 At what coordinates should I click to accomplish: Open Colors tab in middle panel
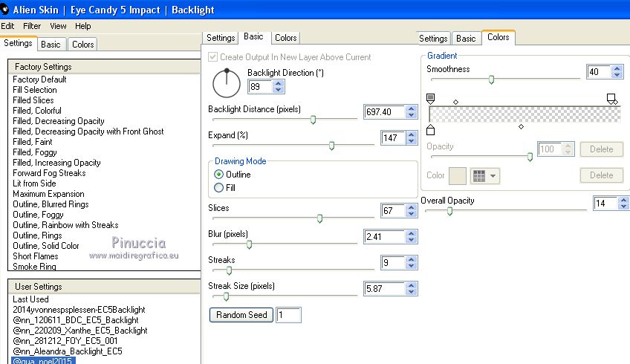(x=286, y=38)
